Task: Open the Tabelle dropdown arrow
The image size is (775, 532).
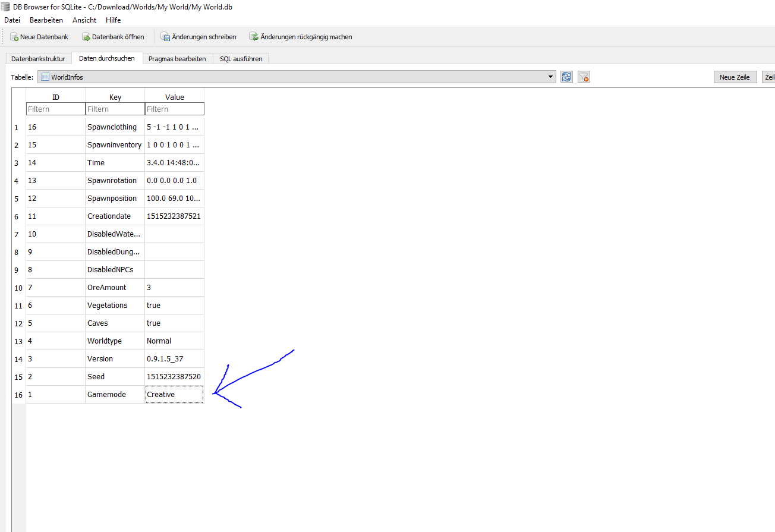Action: click(552, 77)
